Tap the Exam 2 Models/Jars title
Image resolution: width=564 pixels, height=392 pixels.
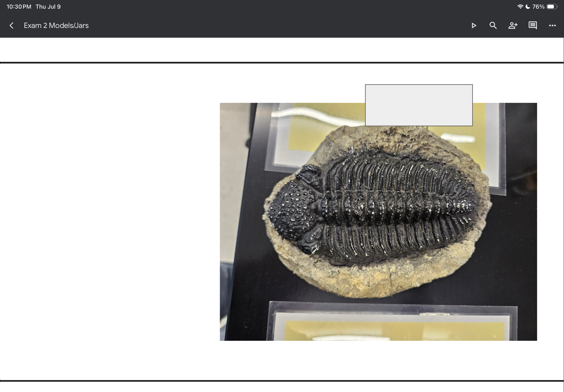pyautogui.click(x=56, y=25)
